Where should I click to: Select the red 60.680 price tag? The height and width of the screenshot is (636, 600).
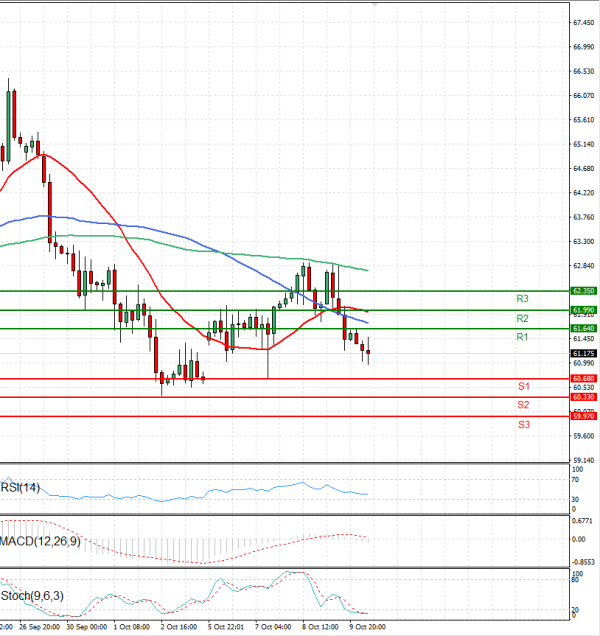coord(583,379)
